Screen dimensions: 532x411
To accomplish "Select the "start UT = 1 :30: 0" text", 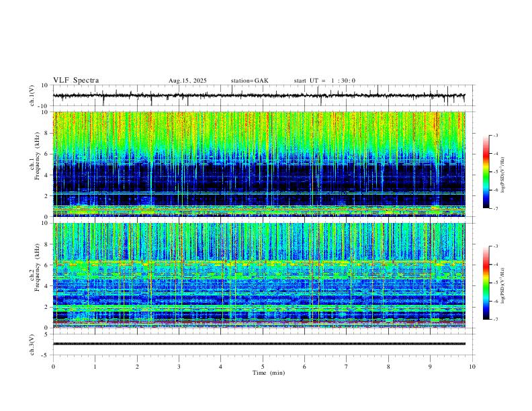I will 324,81.
